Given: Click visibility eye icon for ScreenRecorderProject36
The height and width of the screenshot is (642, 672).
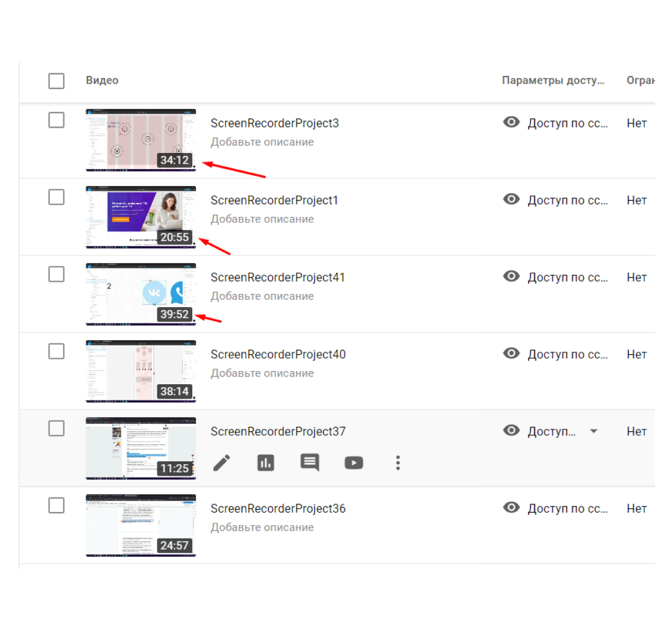Looking at the screenshot, I should coord(512,508).
